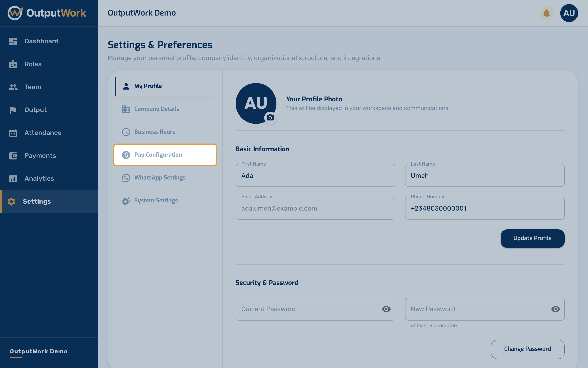This screenshot has height=368, width=588.
Task: Click the Company Details building icon
Action: point(126,109)
